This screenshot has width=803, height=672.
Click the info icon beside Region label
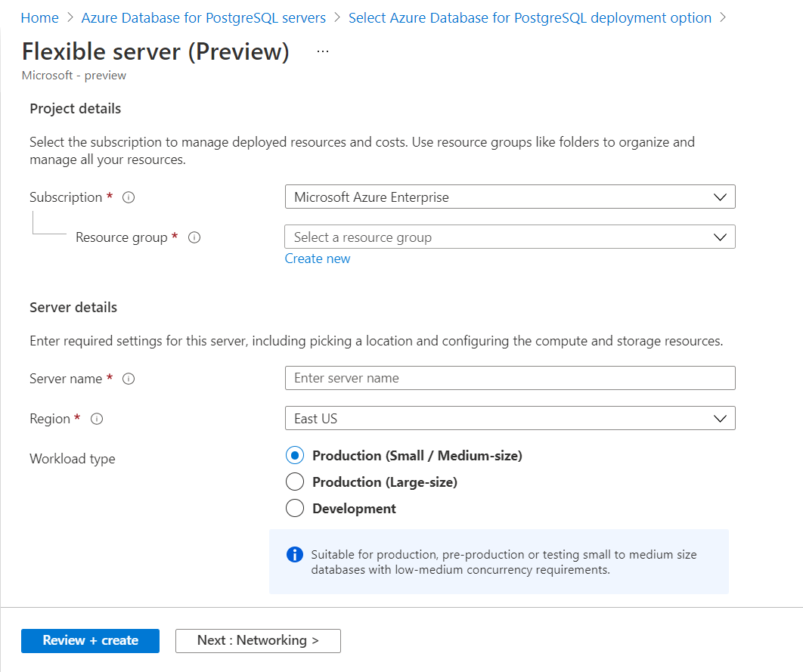(x=97, y=419)
